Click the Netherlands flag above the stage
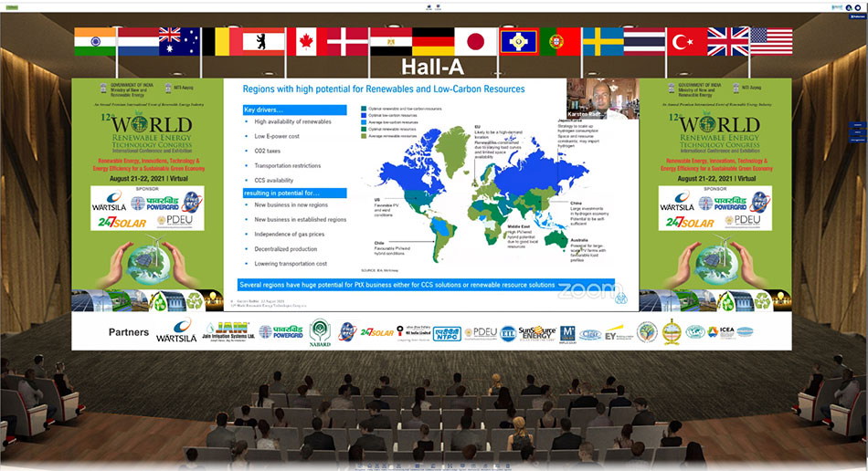Image resolution: width=868 pixels, height=471 pixels. pyautogui.click(x=138, y=41)
